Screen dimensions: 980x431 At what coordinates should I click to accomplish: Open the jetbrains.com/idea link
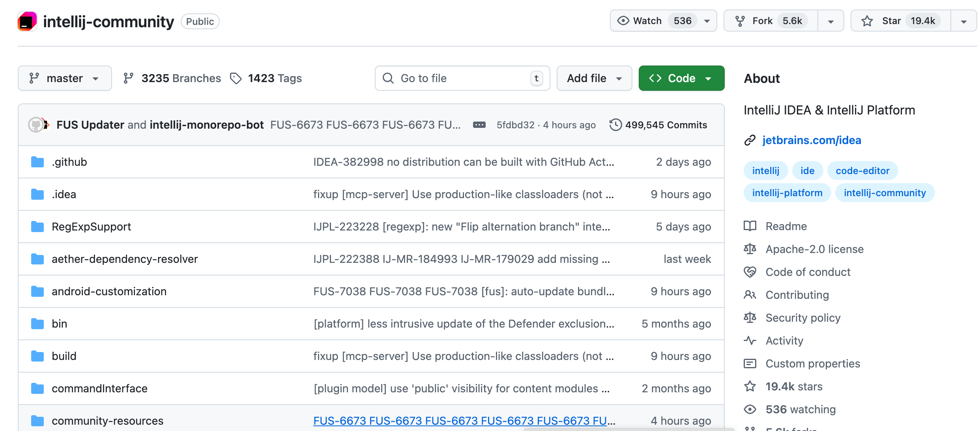812,140
